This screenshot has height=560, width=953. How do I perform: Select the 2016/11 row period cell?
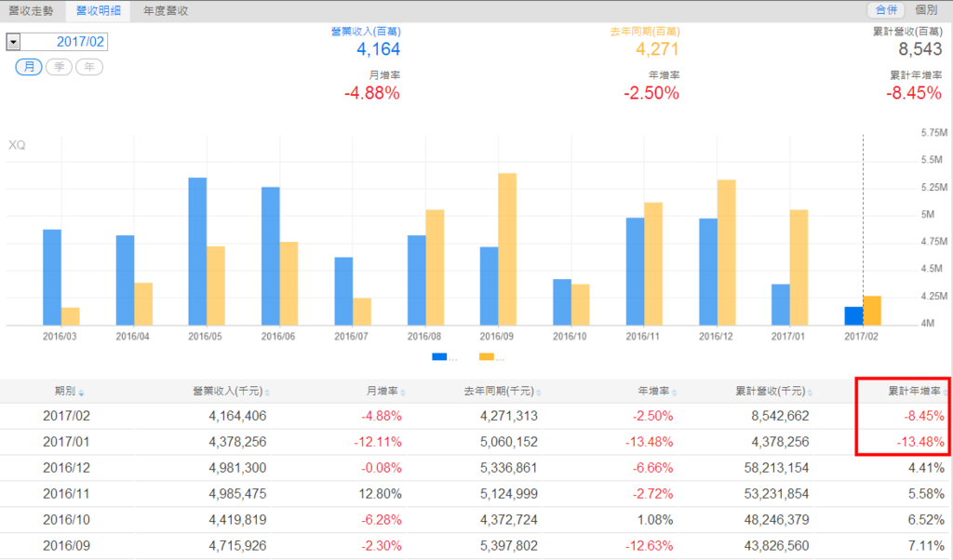(66, 494)
